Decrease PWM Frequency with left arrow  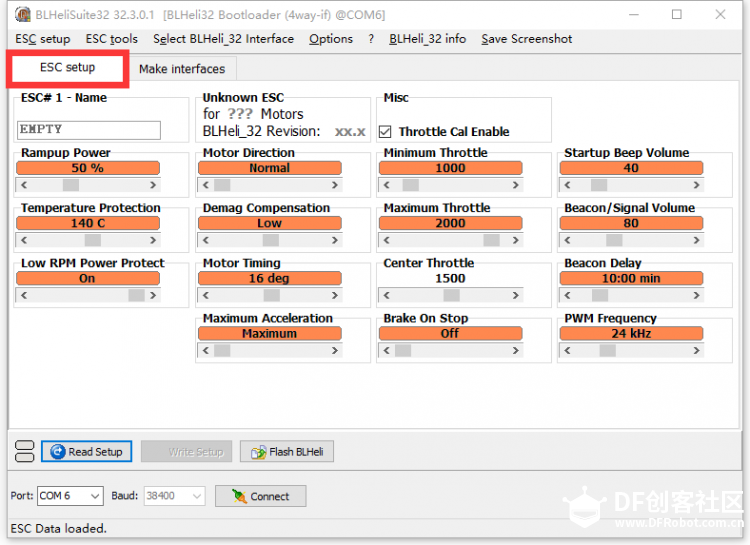coord(567,350)
